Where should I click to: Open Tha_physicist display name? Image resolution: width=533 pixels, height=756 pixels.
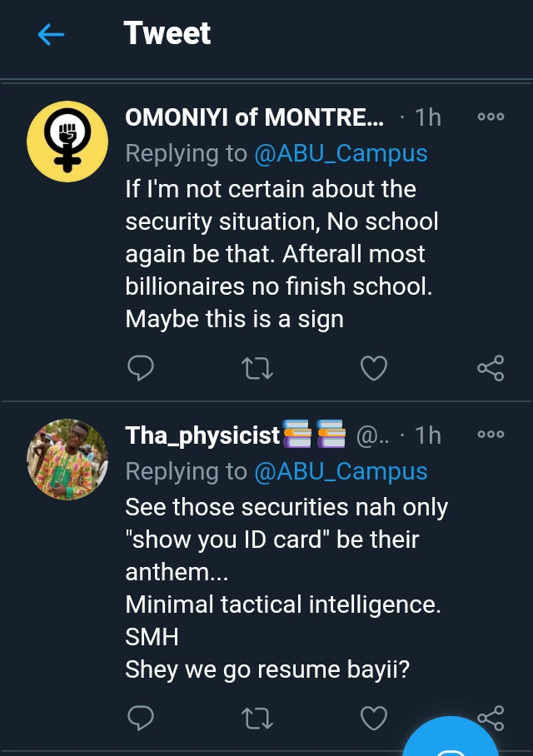click(202, 435)
